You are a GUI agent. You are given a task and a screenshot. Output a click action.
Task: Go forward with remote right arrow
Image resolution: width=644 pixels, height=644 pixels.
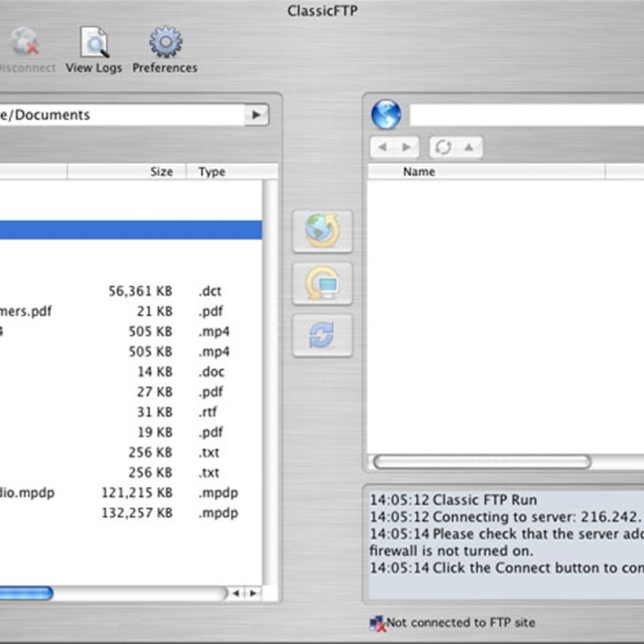click(x=406, y=147)
